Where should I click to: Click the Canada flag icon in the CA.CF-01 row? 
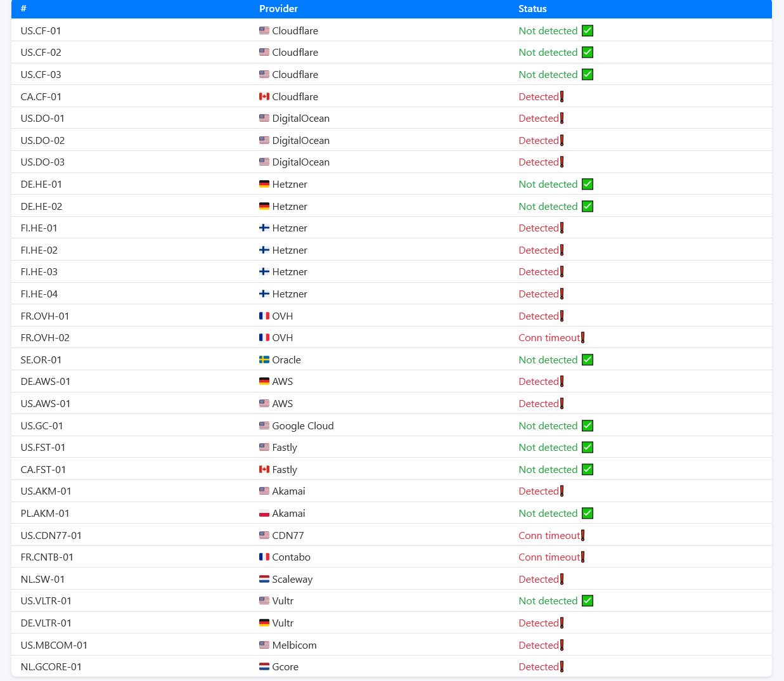[264, 96]
